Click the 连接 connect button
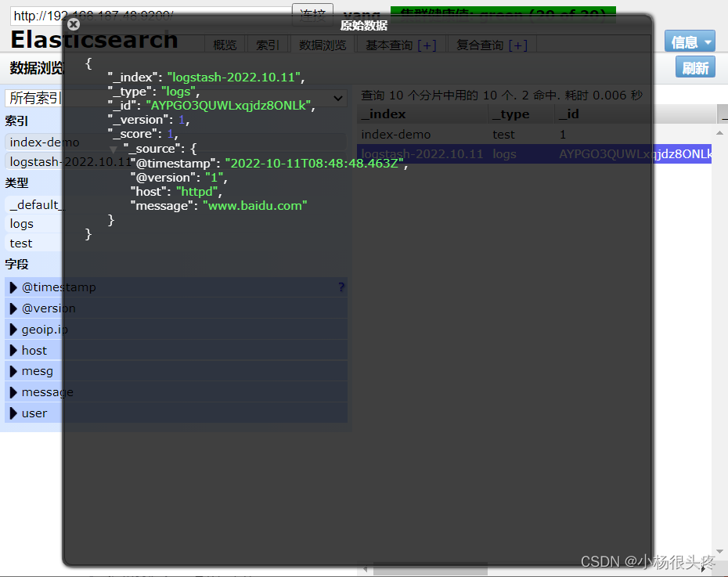Viewport: 728px width, 577px height. point(312,16)
